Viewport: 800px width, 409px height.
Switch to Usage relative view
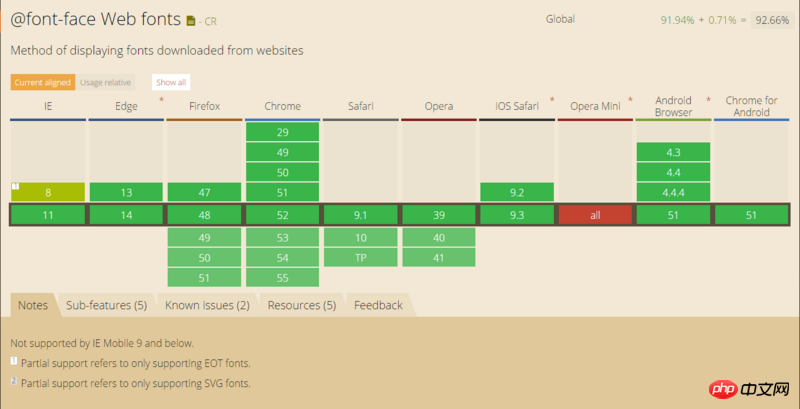(105, 82)
